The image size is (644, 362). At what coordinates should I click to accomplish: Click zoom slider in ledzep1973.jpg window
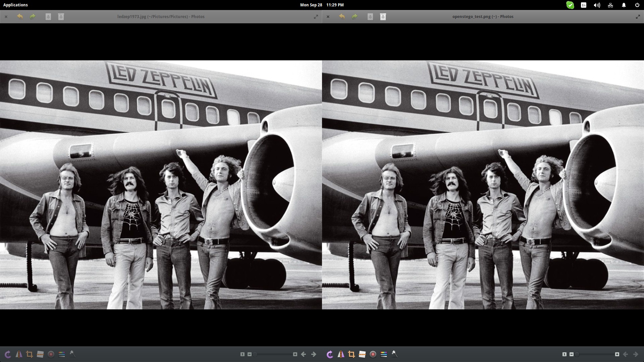pos(272,354)
